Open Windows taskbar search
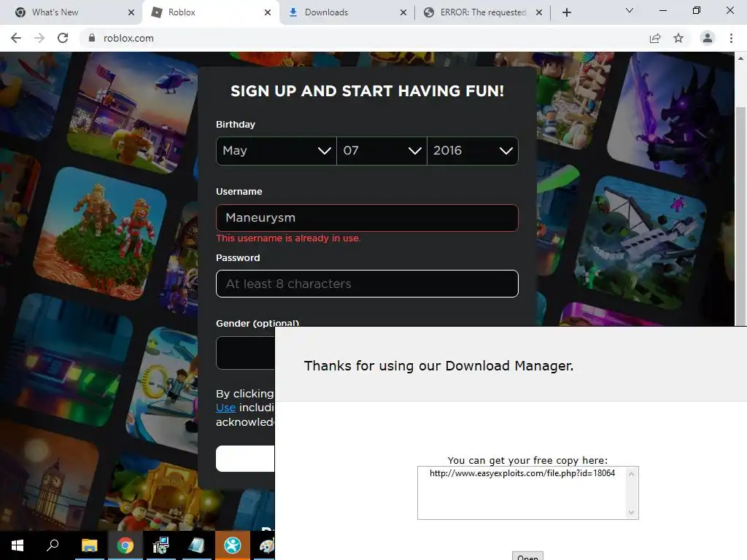The width and height of the screenshot is (747, 560). point(53,545)
